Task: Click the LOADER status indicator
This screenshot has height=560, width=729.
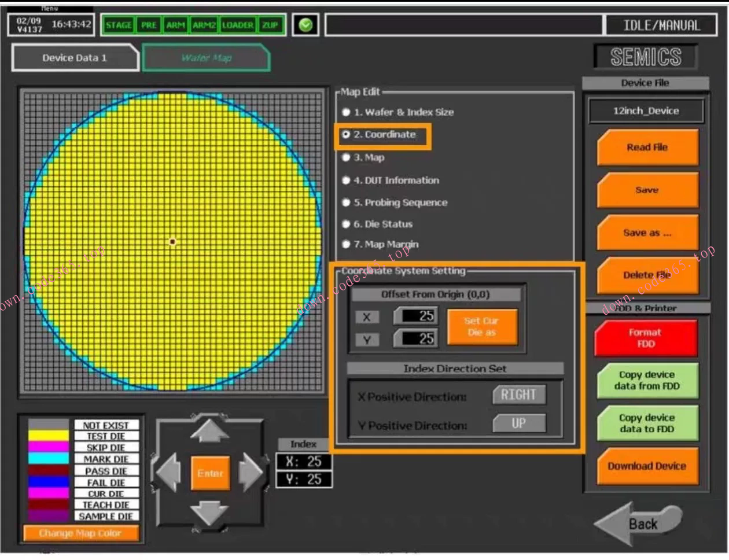Action: pyautogui.click(x=237, y=25)
